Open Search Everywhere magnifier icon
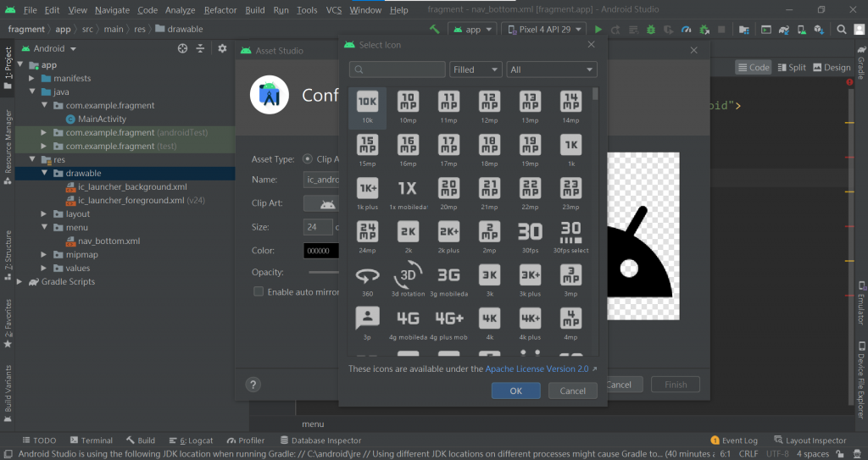Screen dimensions: 868x460 [842, 30]
